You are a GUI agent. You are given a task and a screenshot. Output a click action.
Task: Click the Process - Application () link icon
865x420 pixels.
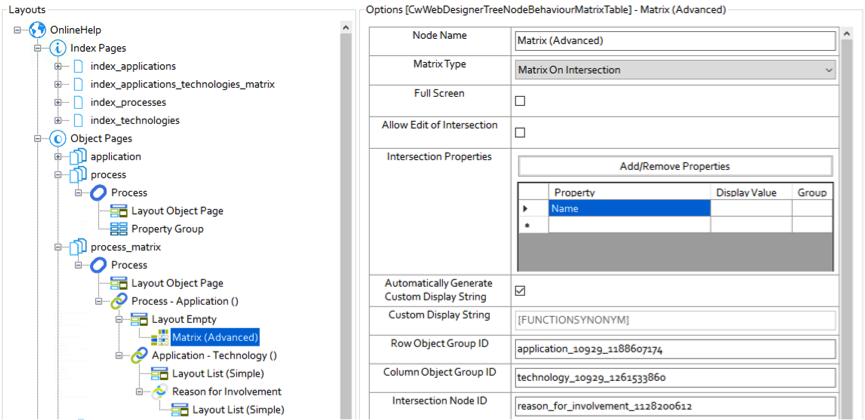[x=118, y=301]
